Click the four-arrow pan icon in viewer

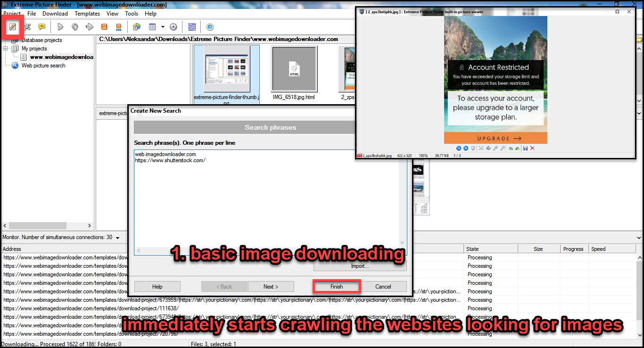(x=488, y=148)
